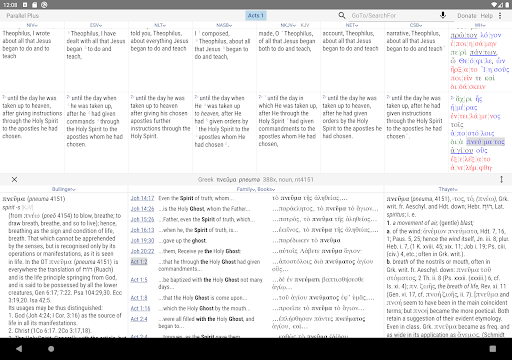The height and width of the screenshot is (360, 512).
Task: Open the NIV translation dropdown
Action: [32, 25]
